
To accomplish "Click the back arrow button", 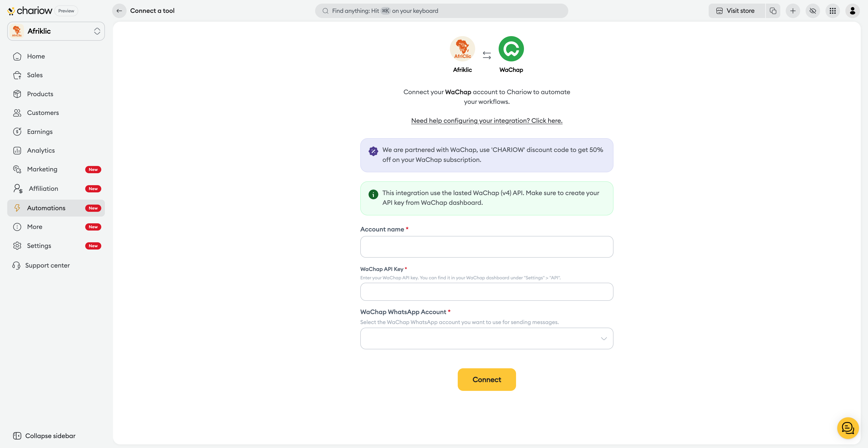I will [x=119, y=11].
